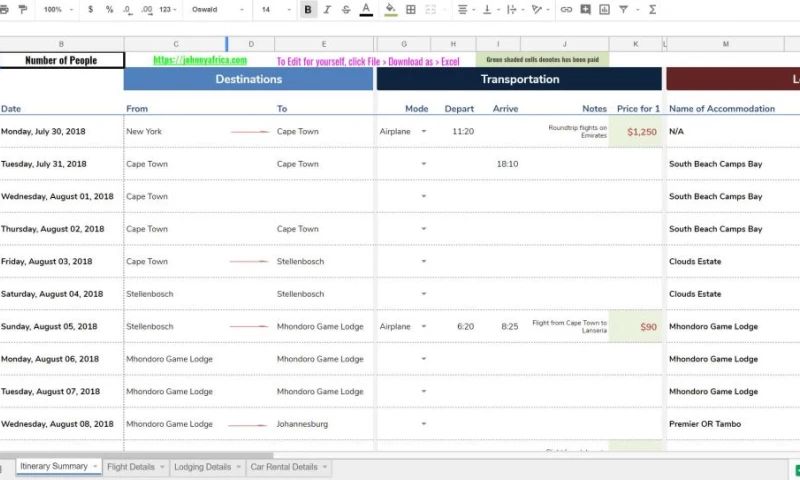Open the Borders tool
Viewport: 800px width, 480px height.
[411, 9]
